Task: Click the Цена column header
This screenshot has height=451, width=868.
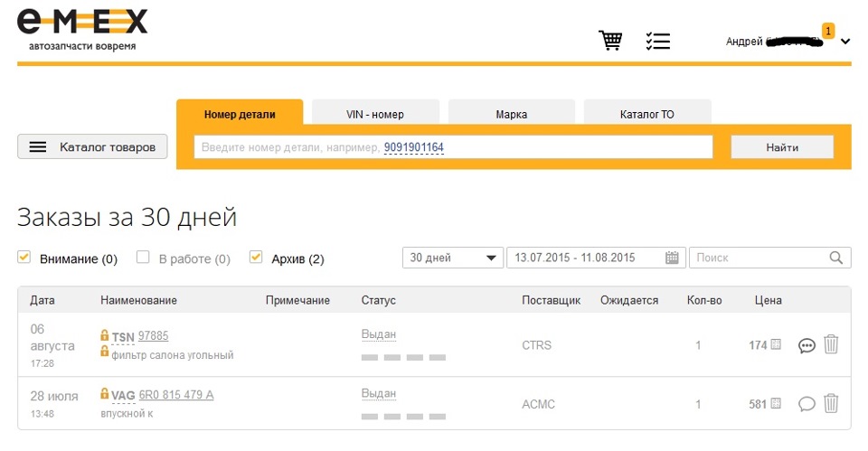Action: coord(769,300)
